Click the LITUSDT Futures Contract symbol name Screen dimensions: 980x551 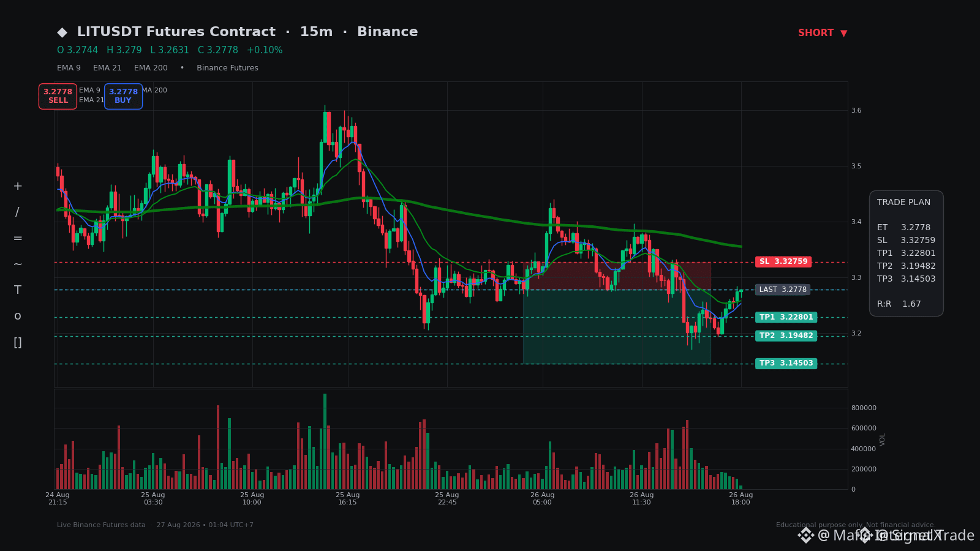coord(176,32)
